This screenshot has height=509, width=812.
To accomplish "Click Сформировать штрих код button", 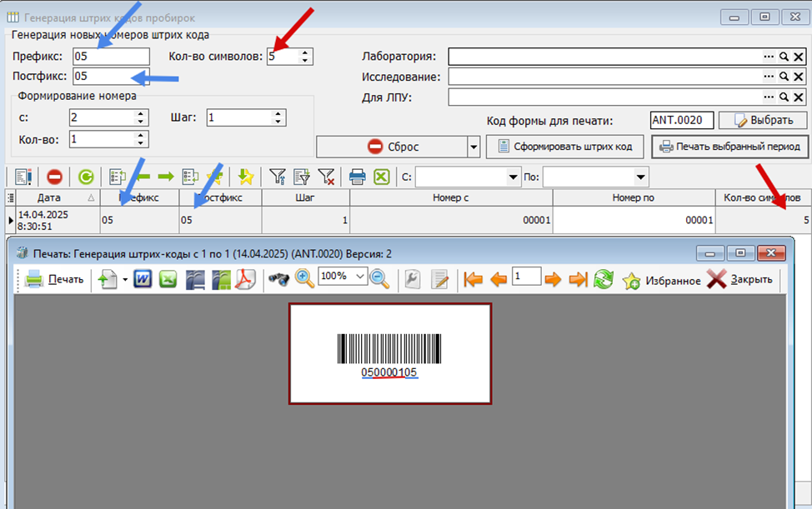I will point(564,147).
